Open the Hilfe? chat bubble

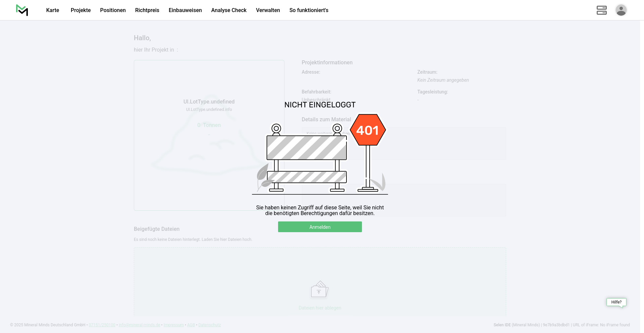[x=616, y=302]
